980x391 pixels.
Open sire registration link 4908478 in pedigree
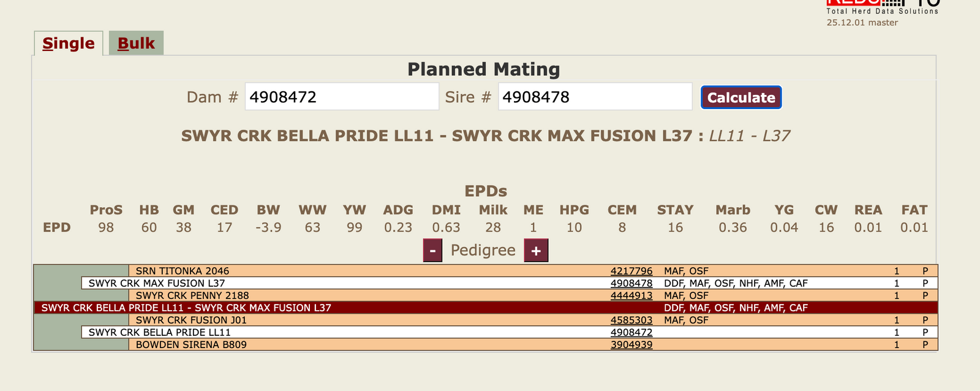point(631,283)
